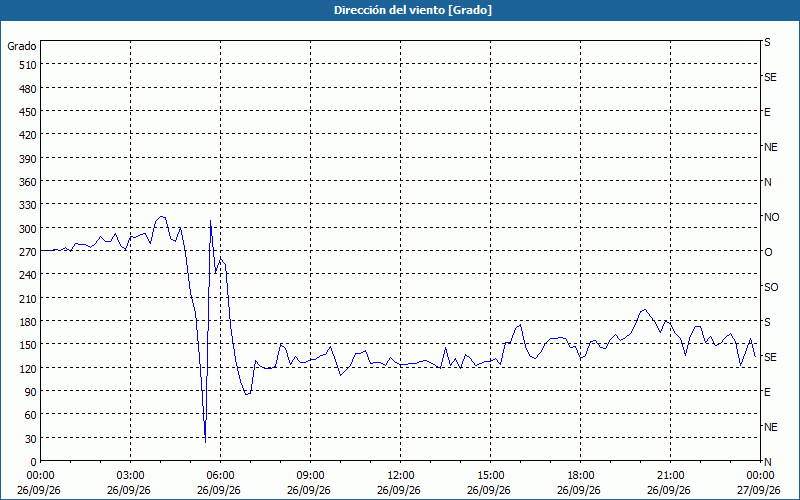
Task: Pick the 'NE' compass label between 60 and 30
Action: 770,427
